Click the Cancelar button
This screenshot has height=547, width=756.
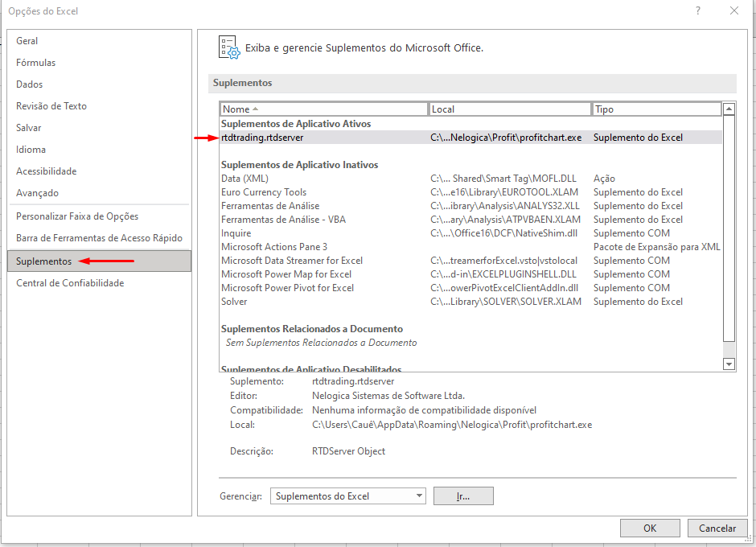click(x=717, y=528)
